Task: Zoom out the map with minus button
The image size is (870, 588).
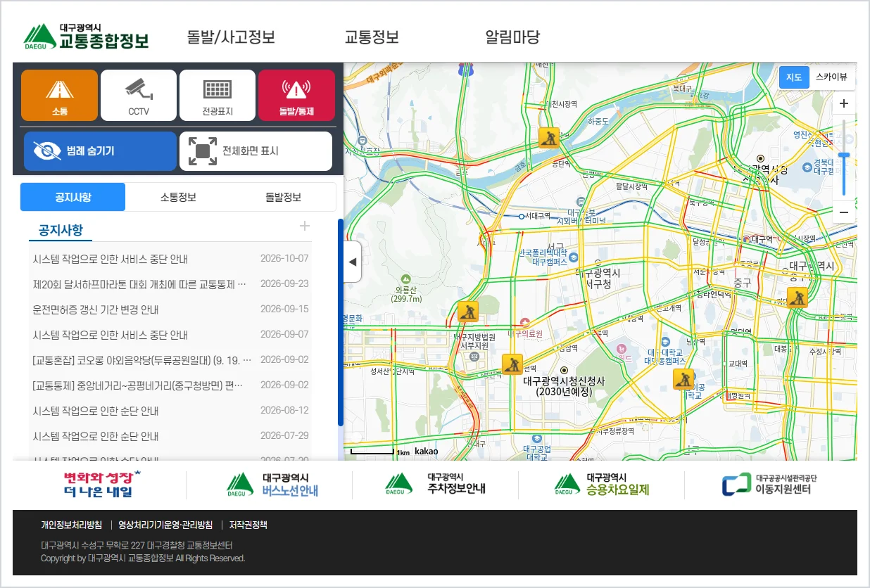Action: point(844,212)
